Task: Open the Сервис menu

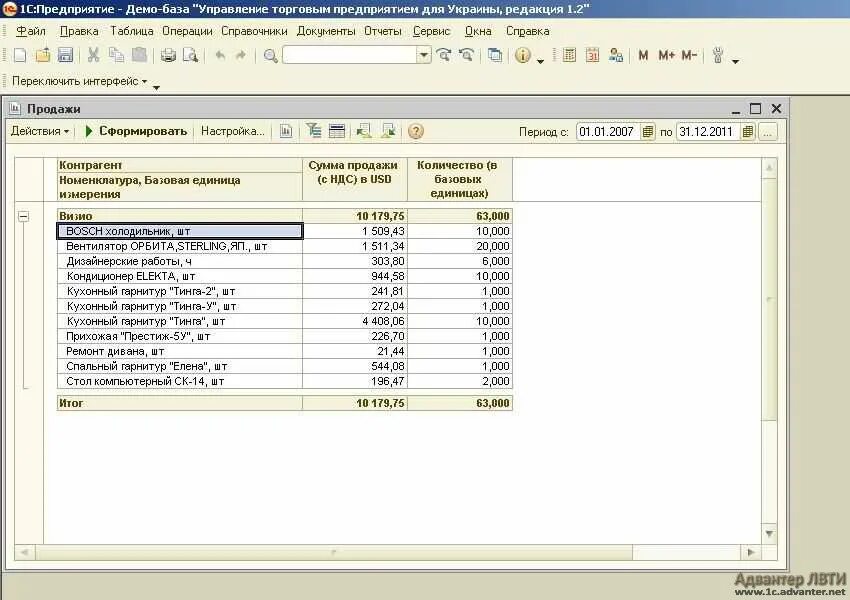Action: [x=431, y=31]
